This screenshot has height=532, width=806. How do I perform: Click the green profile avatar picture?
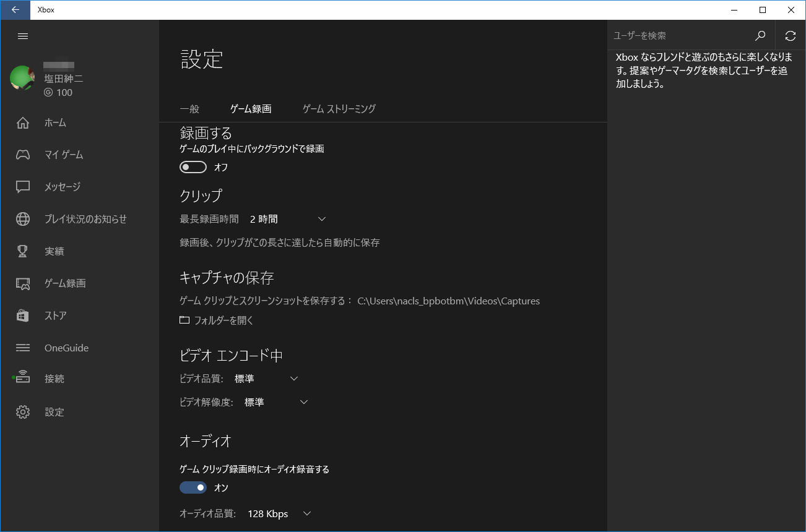point(22,78)
